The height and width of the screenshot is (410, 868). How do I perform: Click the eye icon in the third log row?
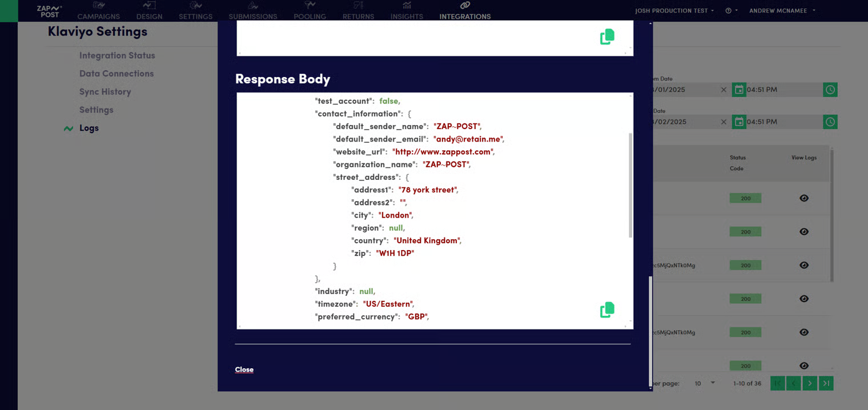[x=804, y=265]
